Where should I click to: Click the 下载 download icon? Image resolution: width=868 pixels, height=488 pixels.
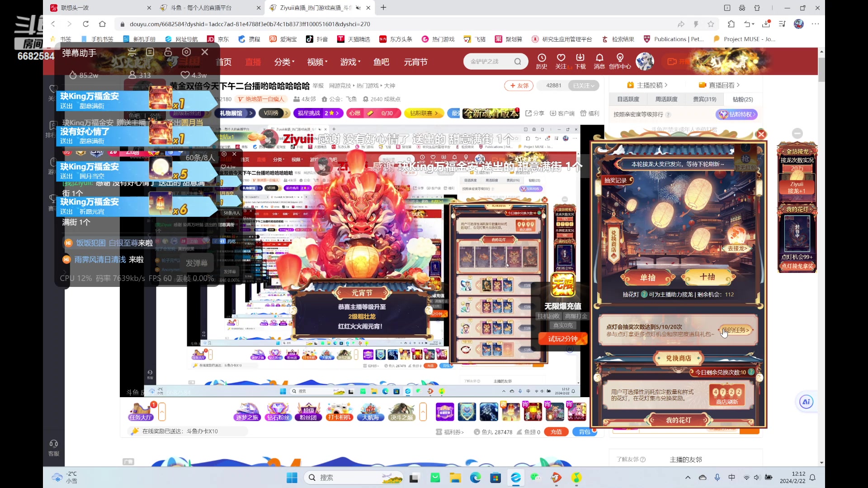580,61
